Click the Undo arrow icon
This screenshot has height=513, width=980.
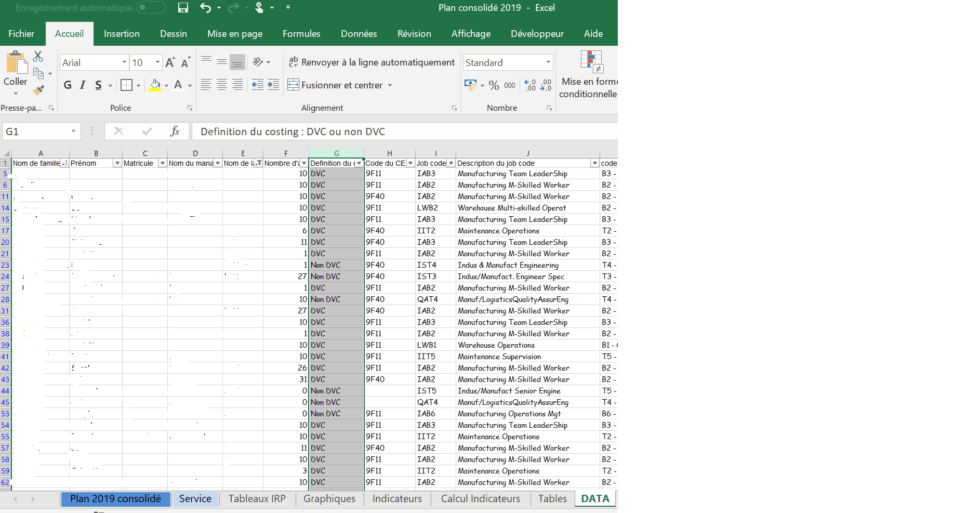[x=206, y=8]
